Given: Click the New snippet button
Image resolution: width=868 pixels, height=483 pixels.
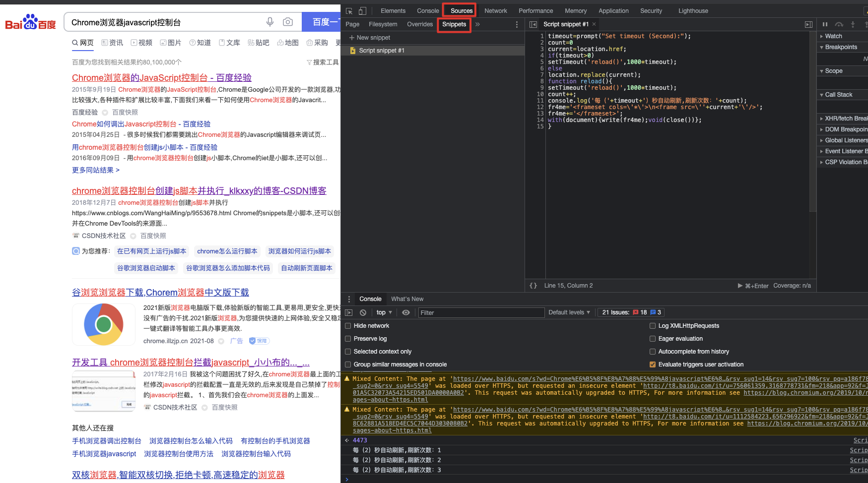Looking at the screenshot, I should point(369,37).
